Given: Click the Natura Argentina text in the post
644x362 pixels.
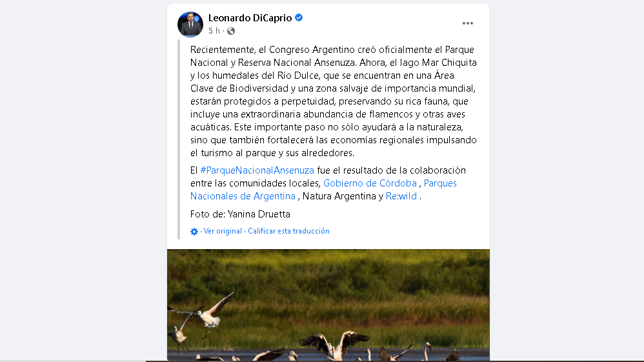Looking at the screenshot, I should 339,196.
